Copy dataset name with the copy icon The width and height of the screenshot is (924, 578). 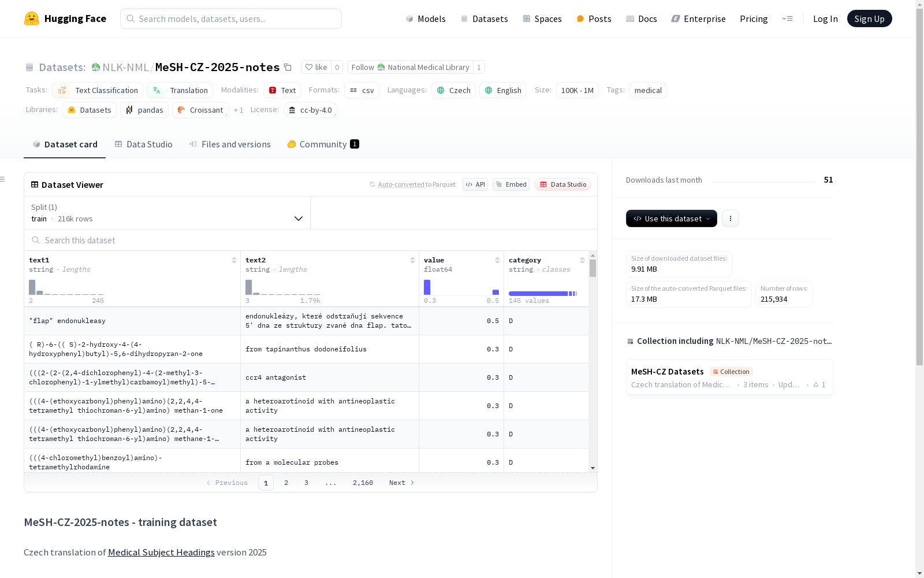(x=288, y=67)
